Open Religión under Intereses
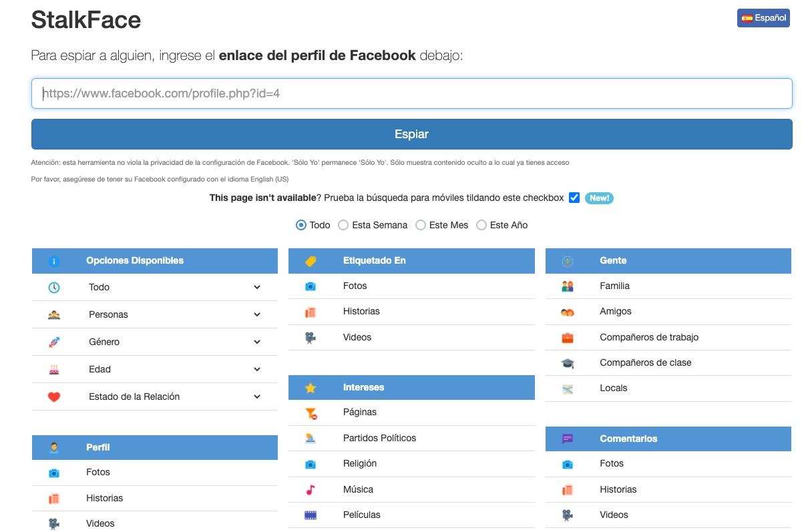This screenshot has width=806, height=532. tap(360, 464)
